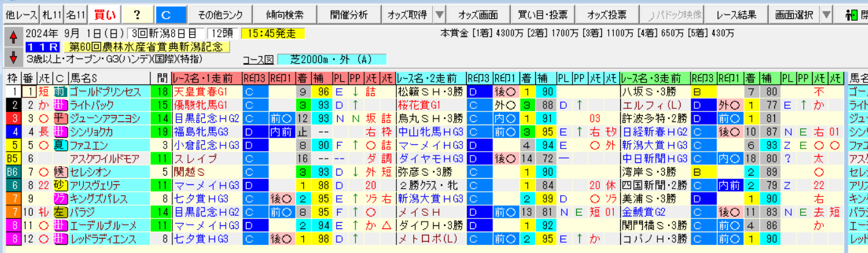
Task: Click the blue C rank button
Action: coord(171,15)
